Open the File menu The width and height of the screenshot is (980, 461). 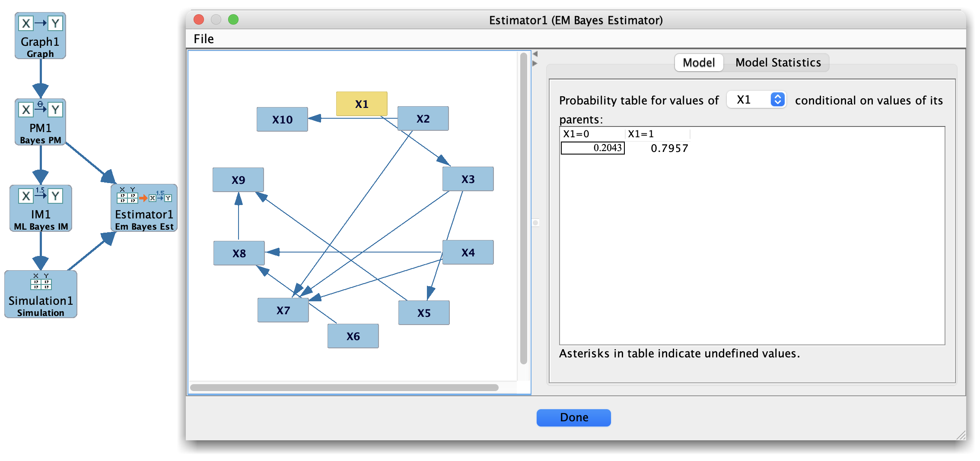coord(204,39)
